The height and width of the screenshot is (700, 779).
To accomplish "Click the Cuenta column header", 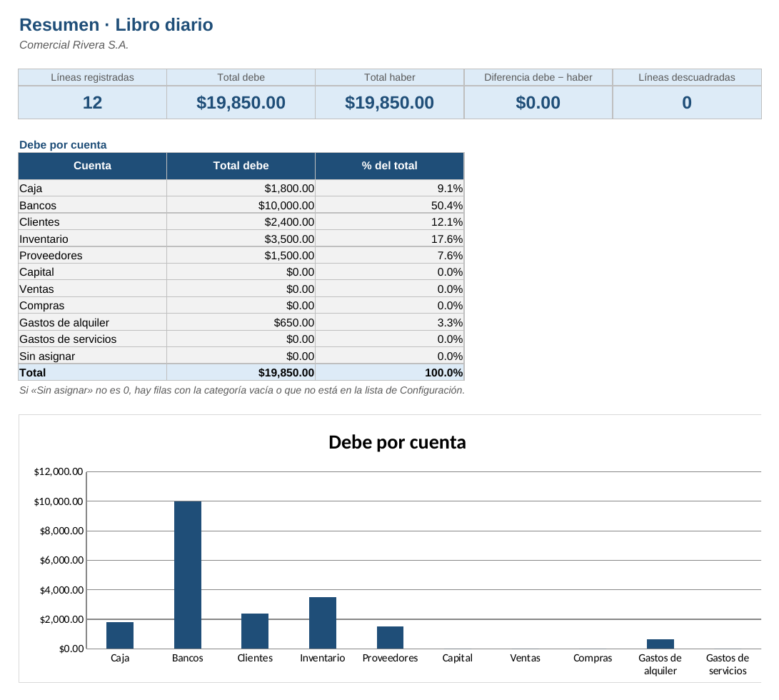I will click(92, 166).
